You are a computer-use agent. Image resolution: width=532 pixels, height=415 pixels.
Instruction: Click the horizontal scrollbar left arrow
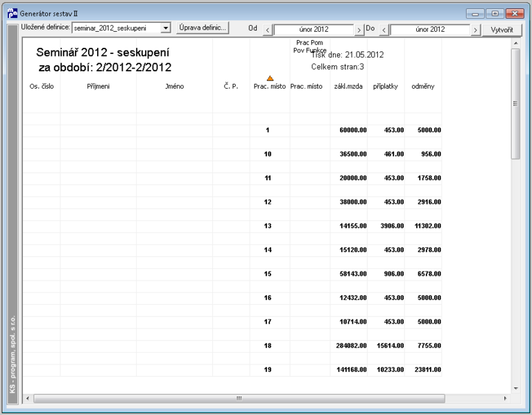coord(28,398)
